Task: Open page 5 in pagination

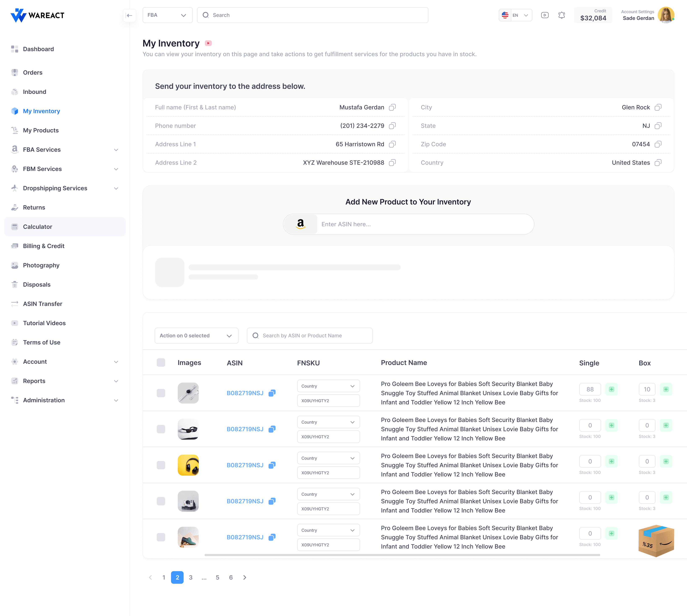Action: click(x=217, y=577)
